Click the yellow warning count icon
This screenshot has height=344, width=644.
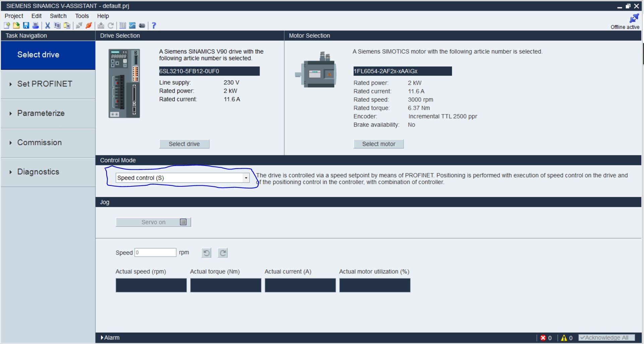(x=564, y=338)
